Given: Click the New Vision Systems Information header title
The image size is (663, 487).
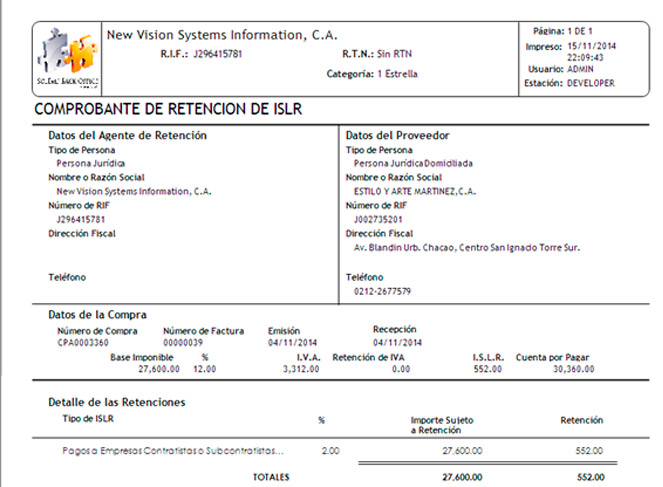Looking at the screenshot, I should coord(221,34).
